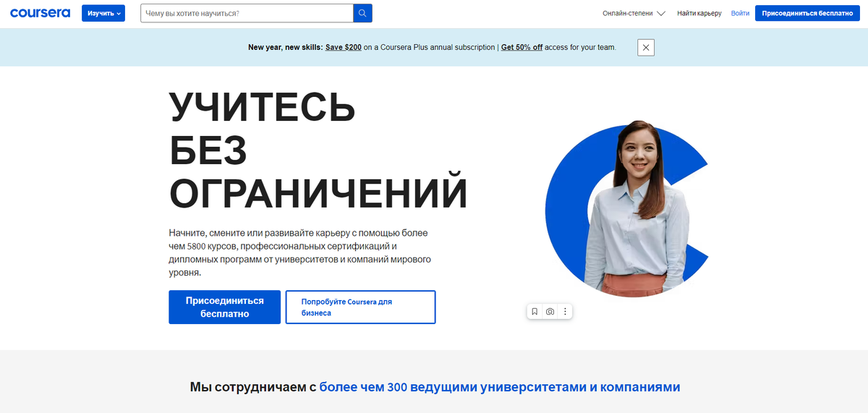Click the hero image of smiling woman
868x413 pixels.
[626, 210]
